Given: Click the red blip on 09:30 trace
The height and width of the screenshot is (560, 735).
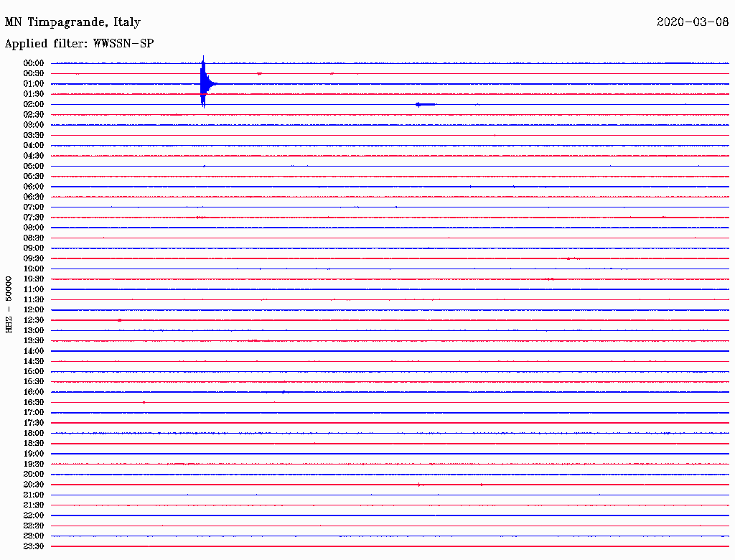Looking at the screenshot, I should 568,258.
